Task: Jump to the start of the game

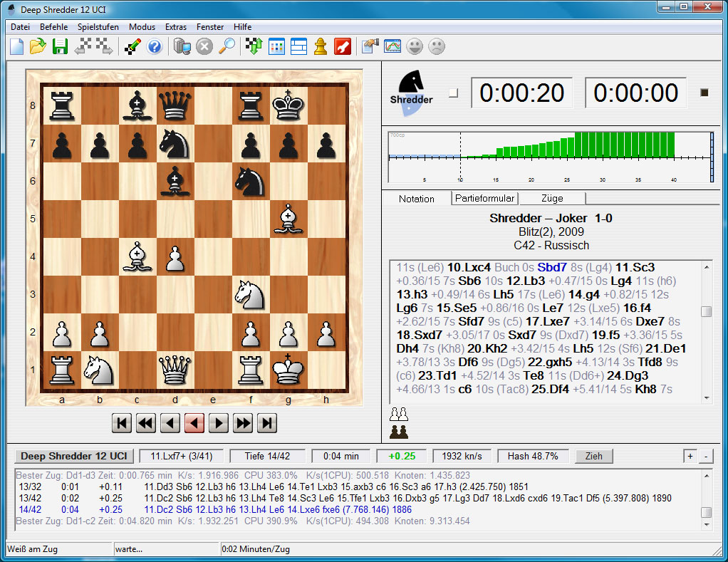Action: (x=122, y=423)
